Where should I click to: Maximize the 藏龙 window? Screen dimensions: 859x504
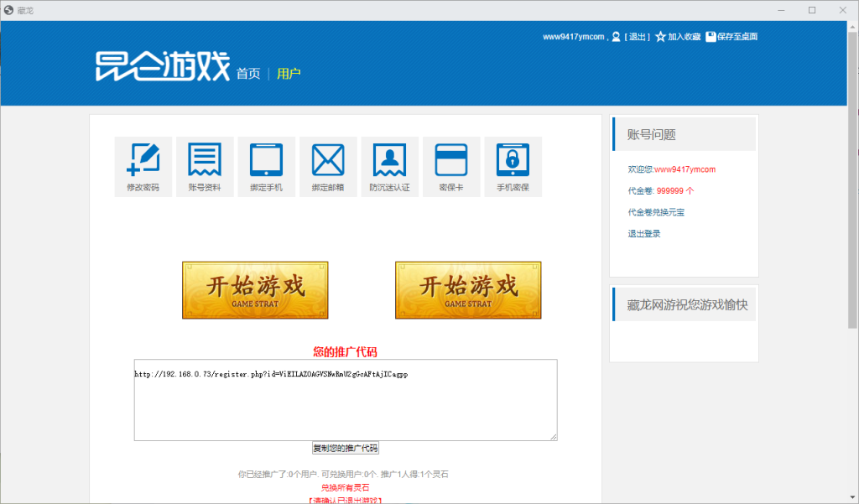(x=812, y=10)
